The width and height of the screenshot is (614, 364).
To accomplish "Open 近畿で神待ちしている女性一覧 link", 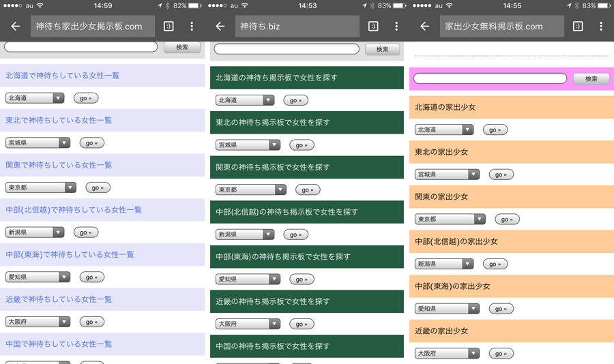I will [59, 299].
